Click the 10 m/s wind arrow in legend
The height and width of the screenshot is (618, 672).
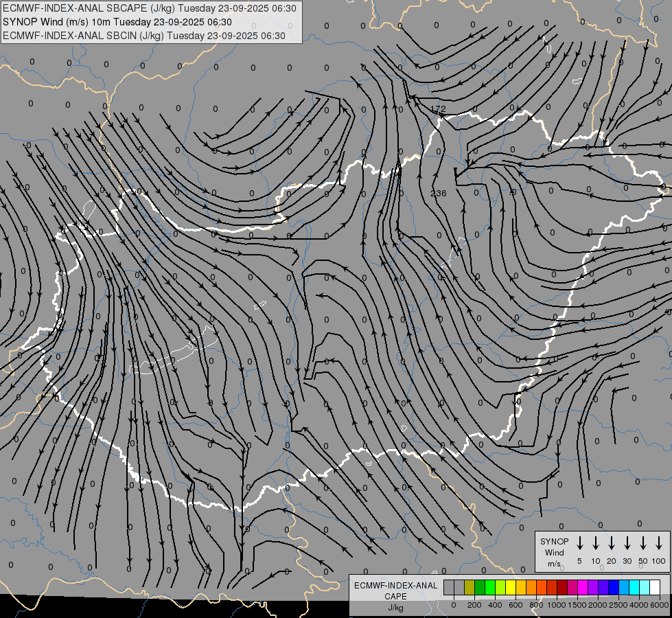(595, 543)
